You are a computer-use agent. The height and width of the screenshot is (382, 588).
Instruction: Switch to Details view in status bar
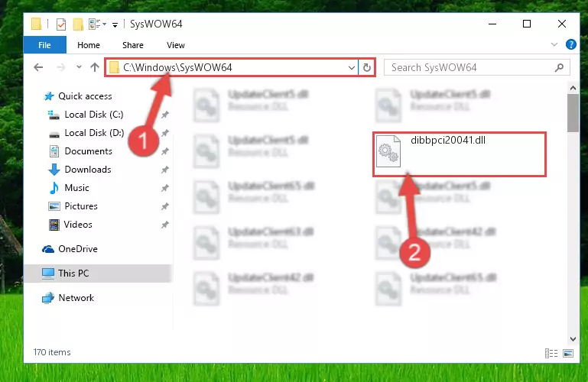click(x=551, y=353)
